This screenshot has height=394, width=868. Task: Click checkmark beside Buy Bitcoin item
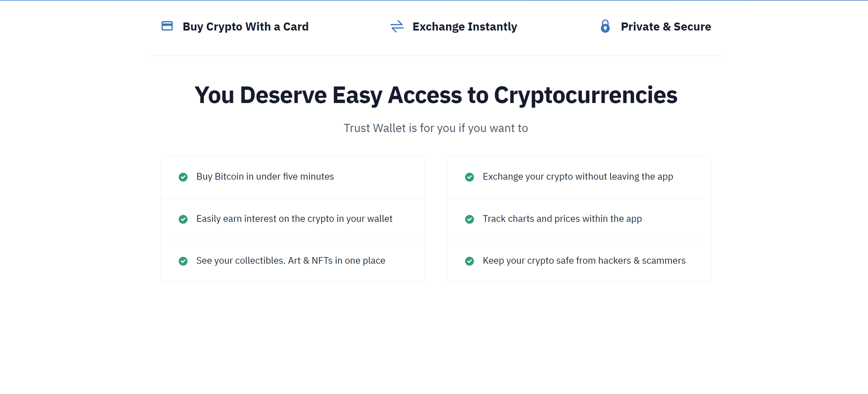pyautogui.click(x=183, y=177)
